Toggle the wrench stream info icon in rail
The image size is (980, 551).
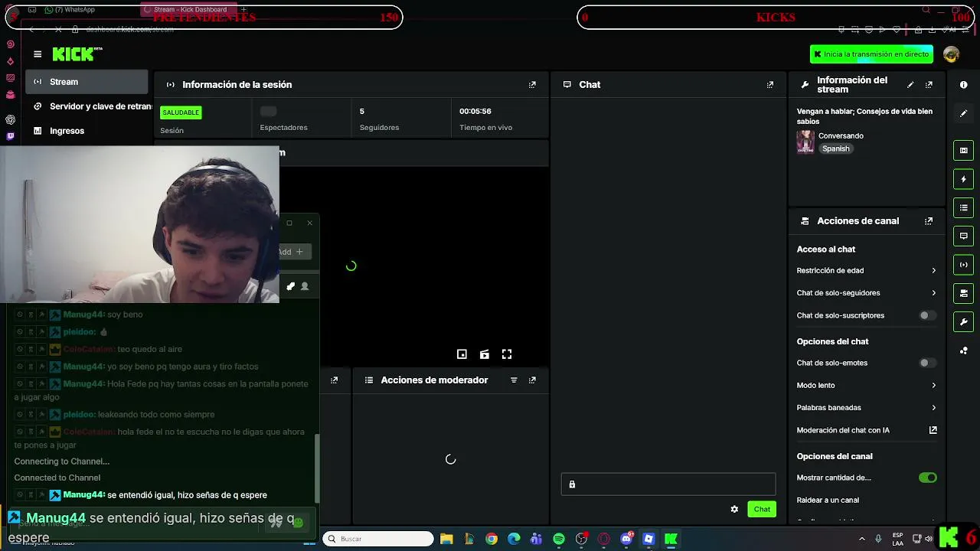tap(964, 321)
